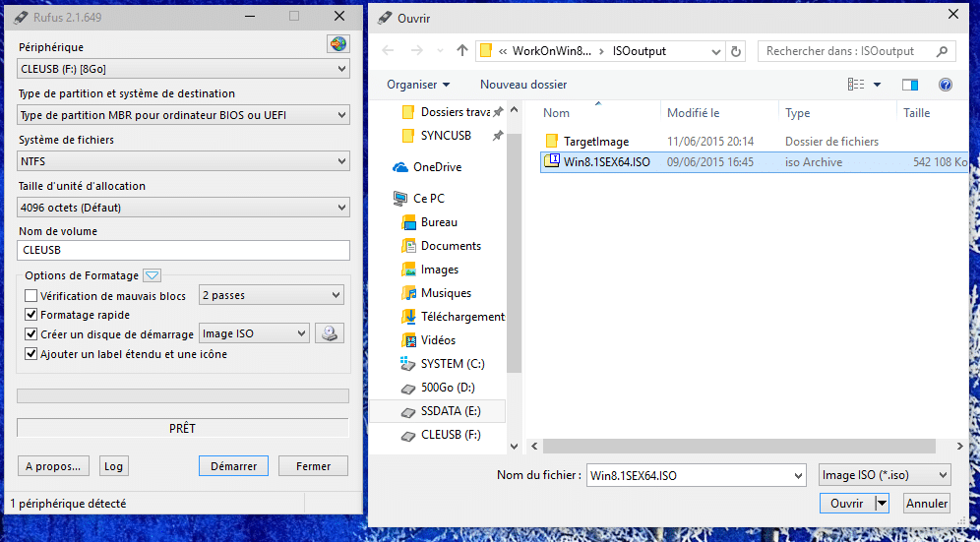
Task: Open the Périphérique dropdown
Action: tap(183, 68)
